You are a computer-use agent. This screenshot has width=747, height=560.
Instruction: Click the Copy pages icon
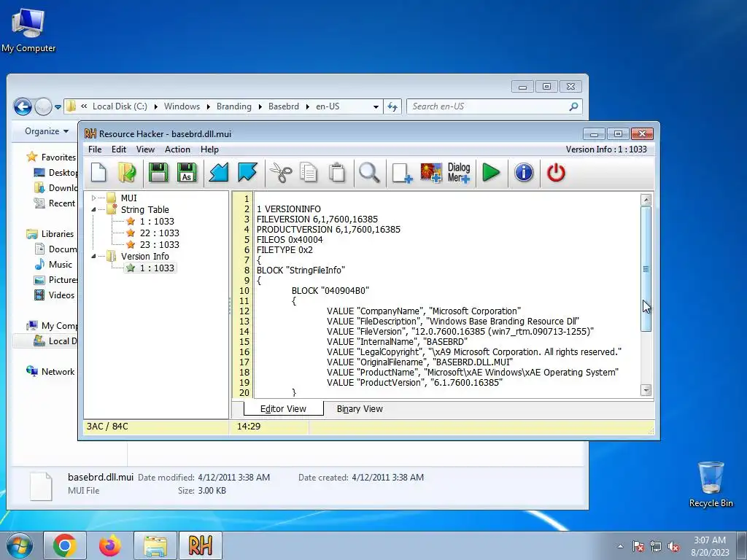(309, 172)
